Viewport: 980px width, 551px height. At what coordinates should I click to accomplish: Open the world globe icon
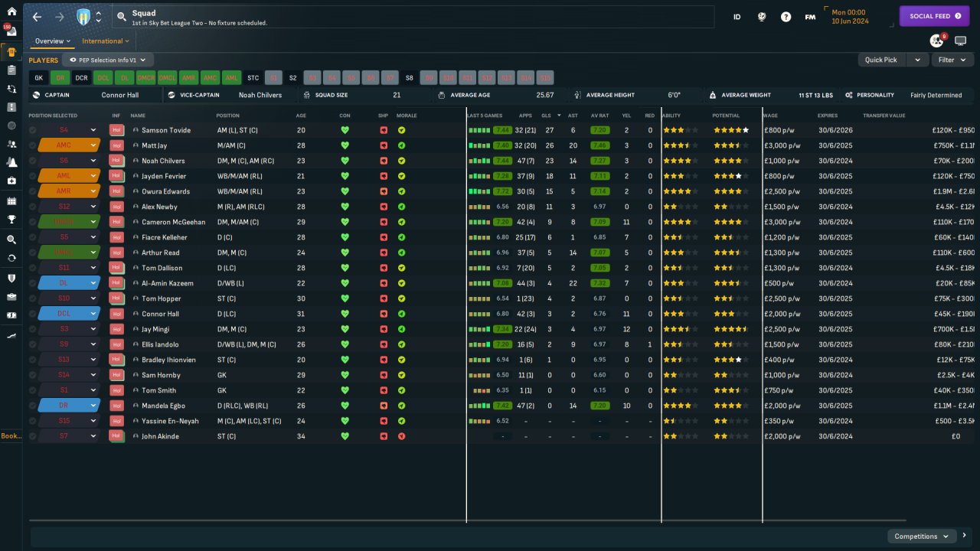(762, 16)
